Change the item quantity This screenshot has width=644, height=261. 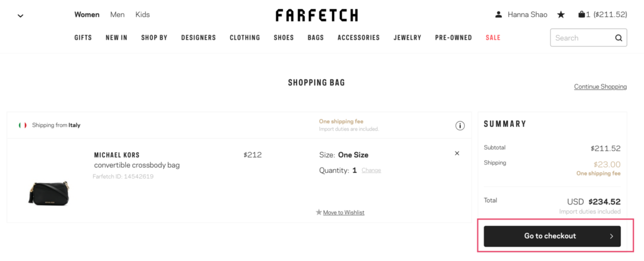371,170
